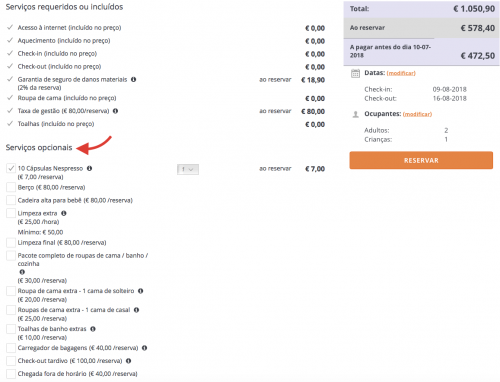Viewport: 500px width, 382px height.
Task: Click info icon beside Check-out tardivo
Action: 128,361
